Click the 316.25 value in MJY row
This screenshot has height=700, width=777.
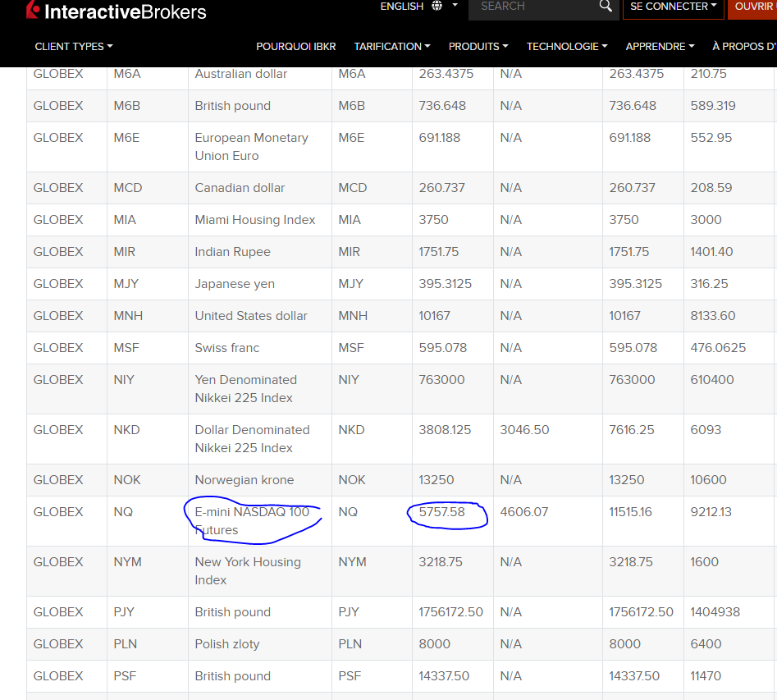coord(709,284)
